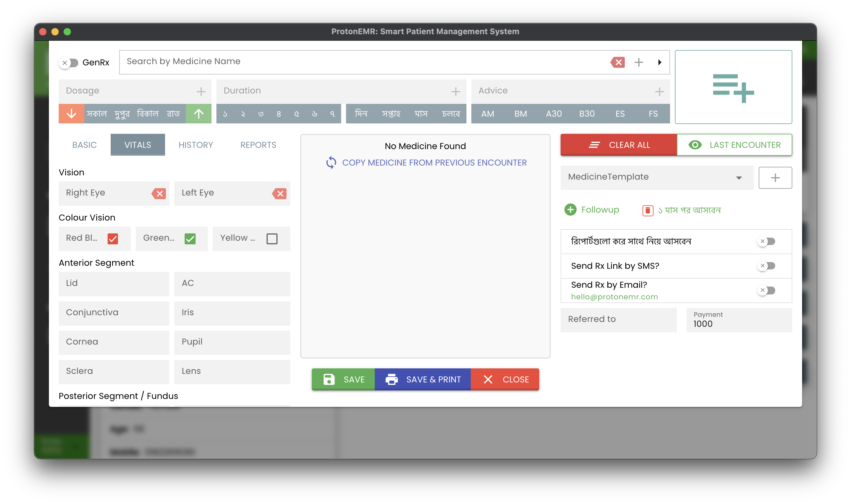
Task: Click the orange down arrow in Dosage
Action: click(x=71, y=113)
